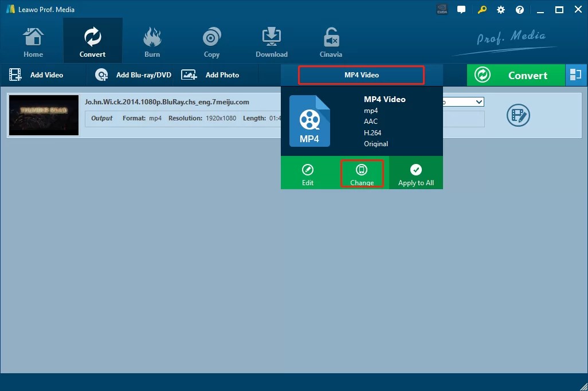Click Change to pick another output format
588x391 pixels.
[x=362, y=174]
